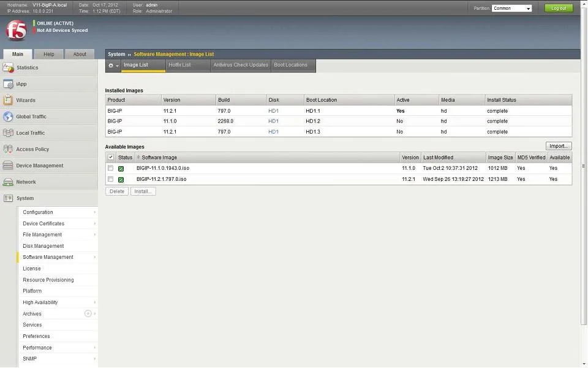Open the Access Policy icon
This screenshot has height=368, width=588.
8,149
